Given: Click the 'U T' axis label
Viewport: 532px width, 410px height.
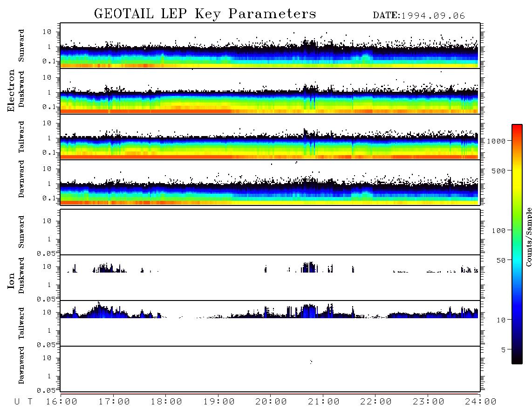Looking at the screenshot, I should 24,402.
